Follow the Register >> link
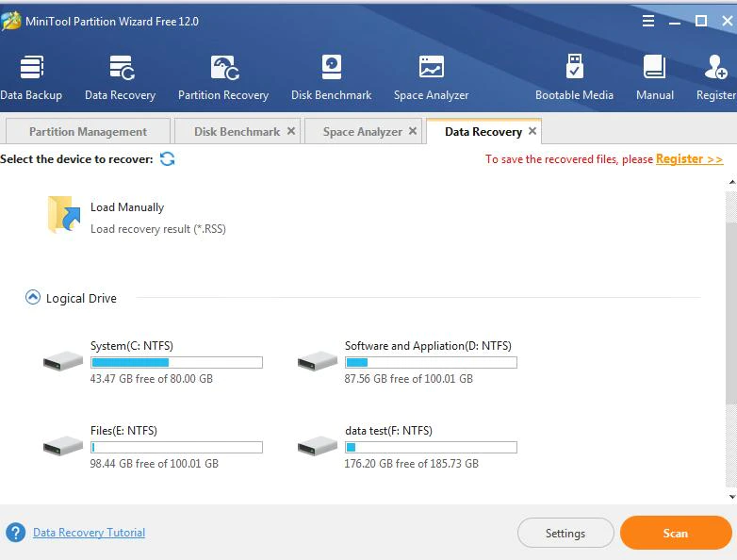This screenshot has height=560, width=737. click(x=689, y=159)
